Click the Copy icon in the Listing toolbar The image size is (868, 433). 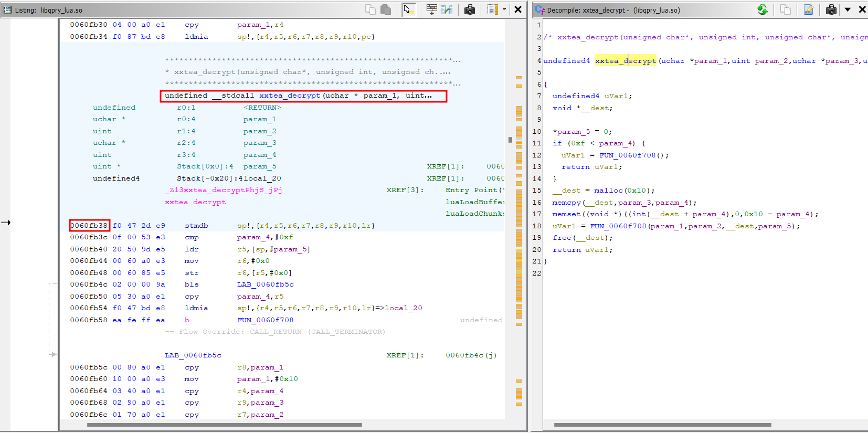(x=371, y=9)
